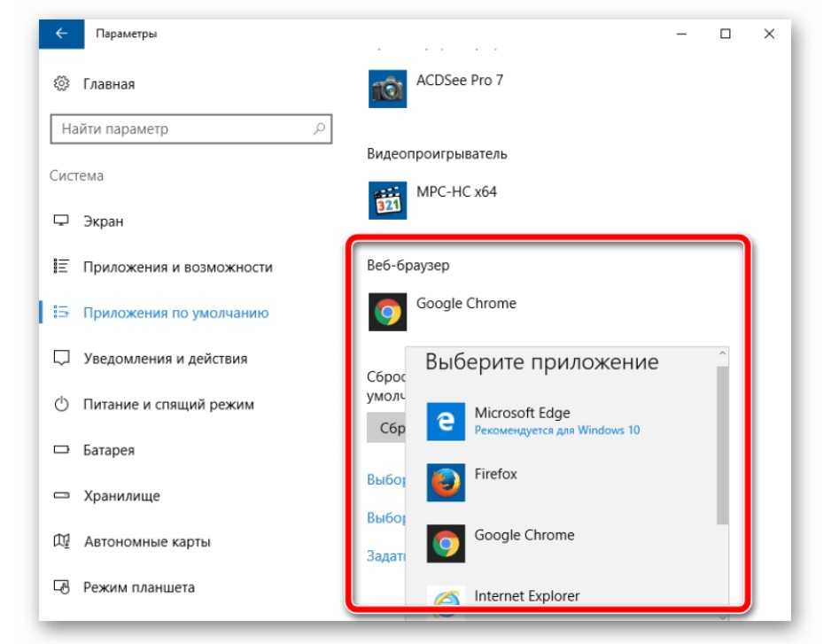This screenshot has width=831, height=644.
Task: Open Питание и спящий режим section
Action: 168,405
